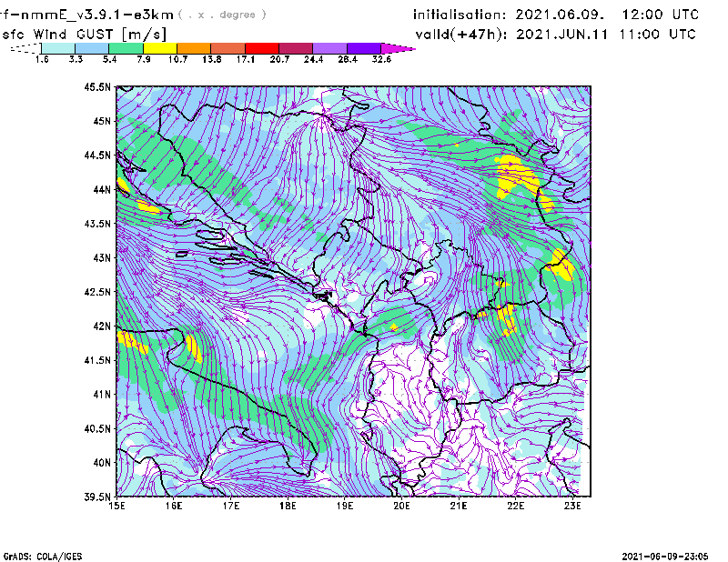
Task: Click the light blue 3.3–5.4 legend swatch
Action: pos(92,48)
